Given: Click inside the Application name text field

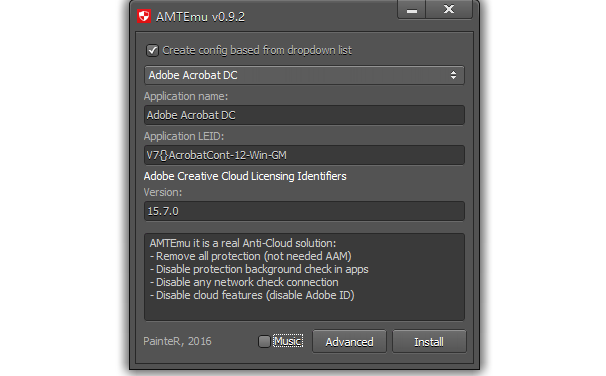Looking at the screenshot, I should click(304, 115).
